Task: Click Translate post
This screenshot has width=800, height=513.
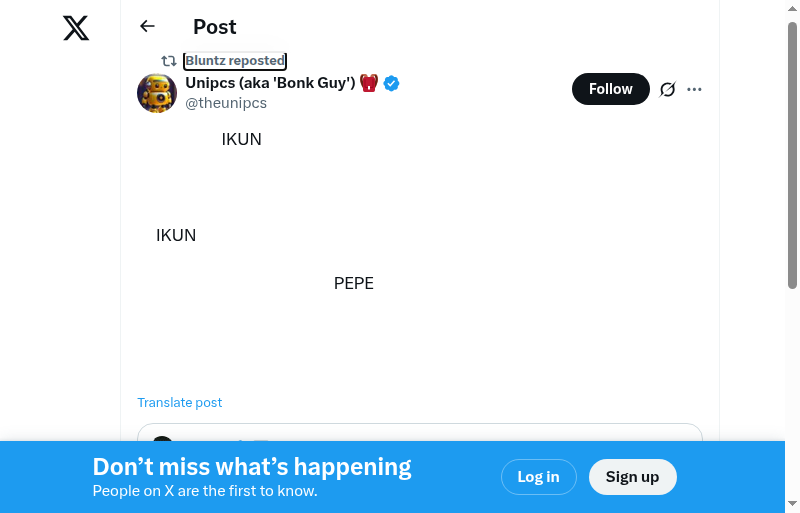Action: click(180, 402)
